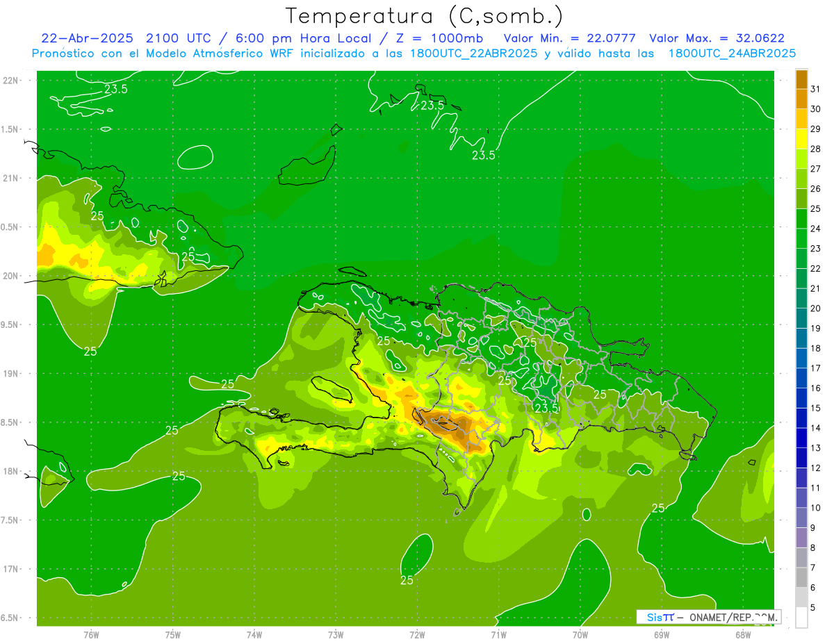Click the 72W longitude axis label

417,635
